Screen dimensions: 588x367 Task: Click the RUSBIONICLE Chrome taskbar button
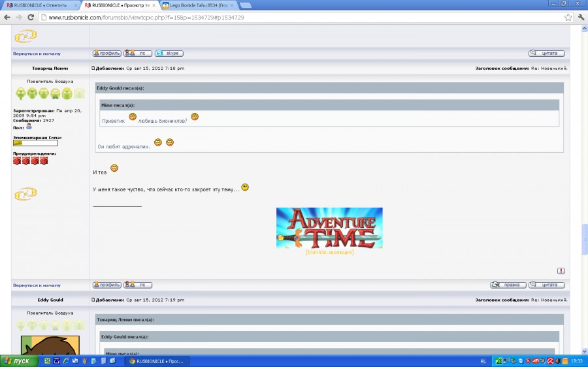157,361
